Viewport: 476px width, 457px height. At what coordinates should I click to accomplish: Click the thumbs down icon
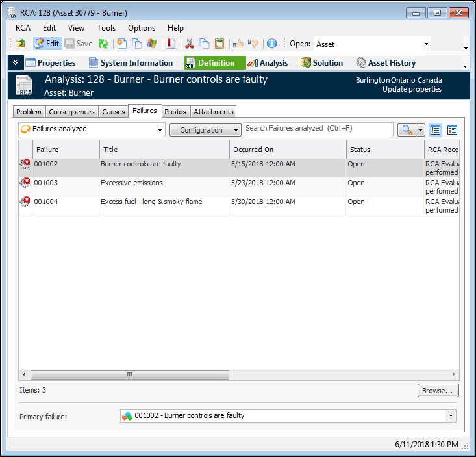253,44
